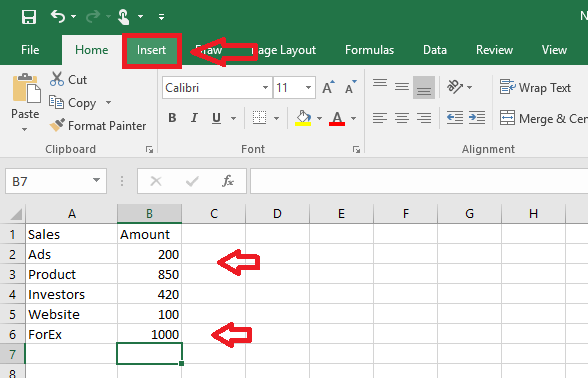Click the Redo arrow icon
Image resolution: width=588 pixels, height=378 pixels.
point(93,16)
